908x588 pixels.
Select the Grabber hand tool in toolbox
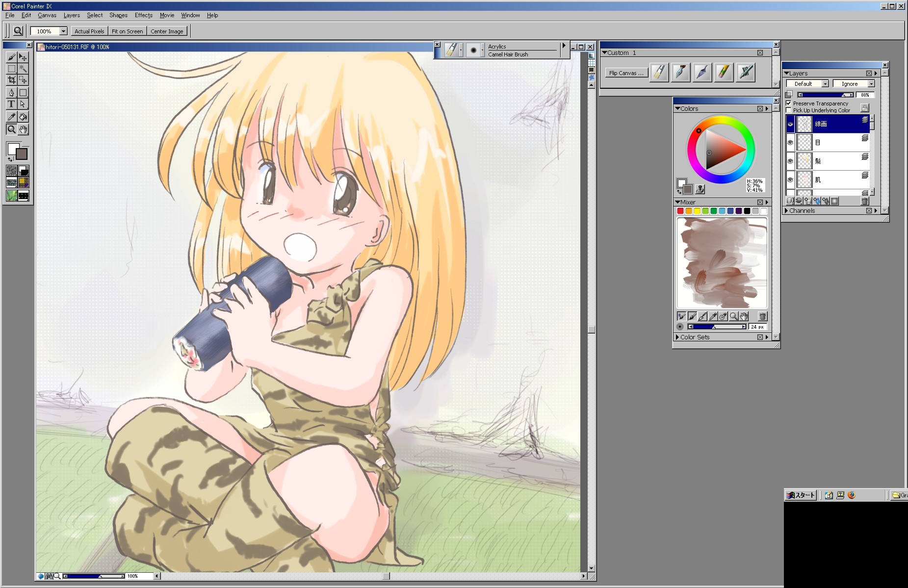click(23, 129)
